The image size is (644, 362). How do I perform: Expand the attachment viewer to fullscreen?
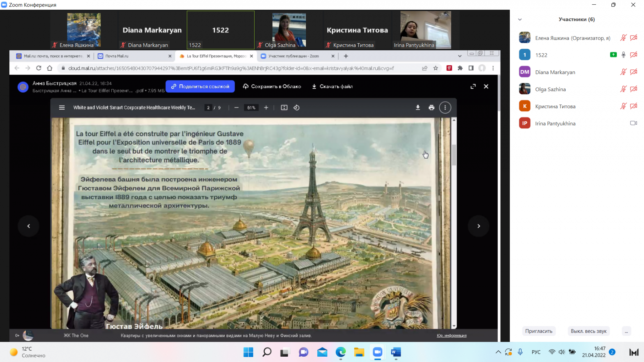click(x=473, y=86)
